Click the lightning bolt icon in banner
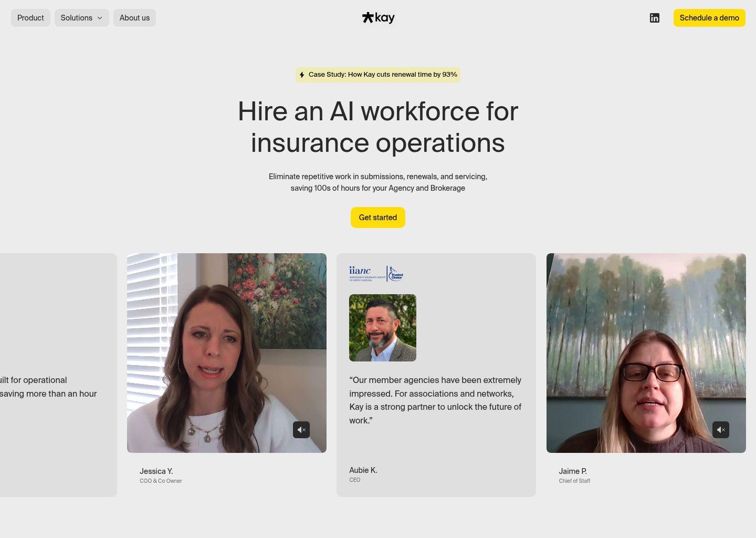 tap(302, 75)
